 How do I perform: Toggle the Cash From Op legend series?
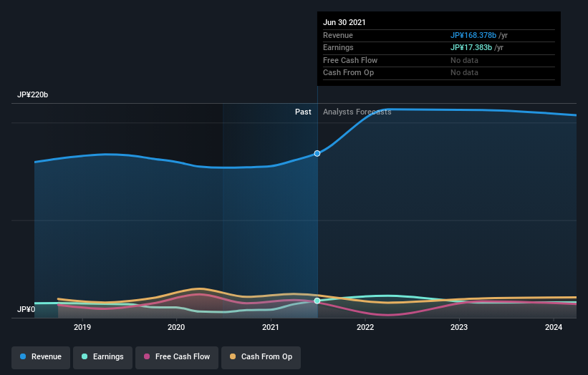pyautogui.click(x=261, y=357)
